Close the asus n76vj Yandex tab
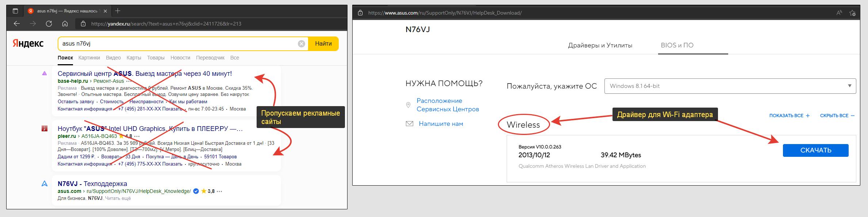 click(x=105, y=11)
